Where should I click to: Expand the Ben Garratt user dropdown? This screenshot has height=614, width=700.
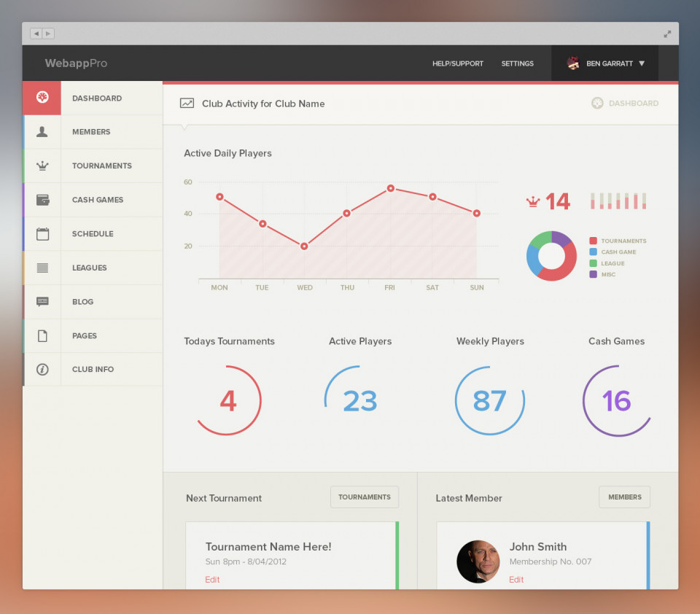click(x=642, y=63)
